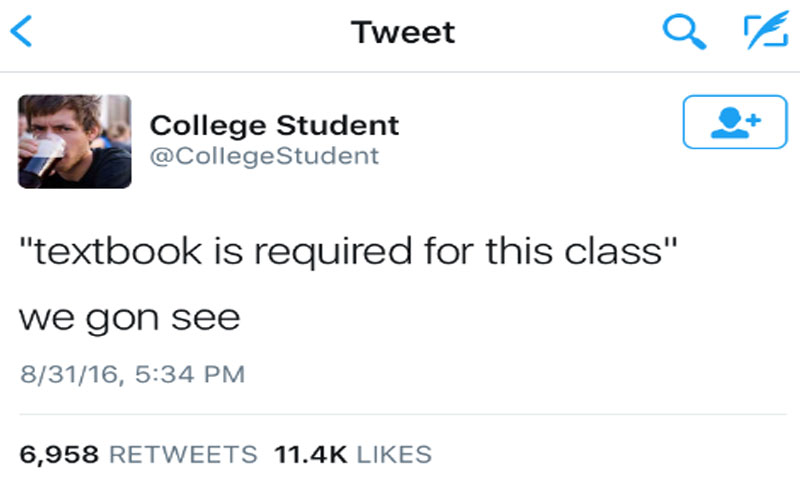Open the College Student profile picture
Viewport: 800px width, 492px height.
(x=74, y=141)
